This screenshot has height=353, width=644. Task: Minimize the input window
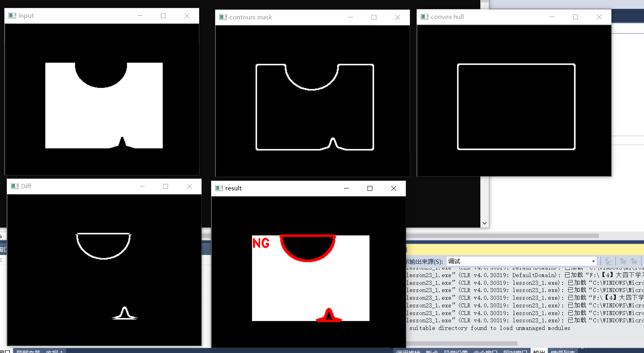tap(140, 16)
